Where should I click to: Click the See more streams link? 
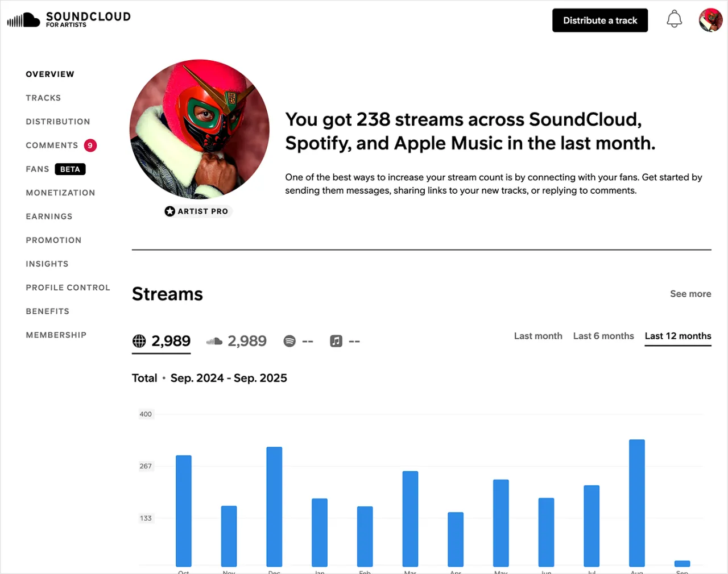(690, 294)
